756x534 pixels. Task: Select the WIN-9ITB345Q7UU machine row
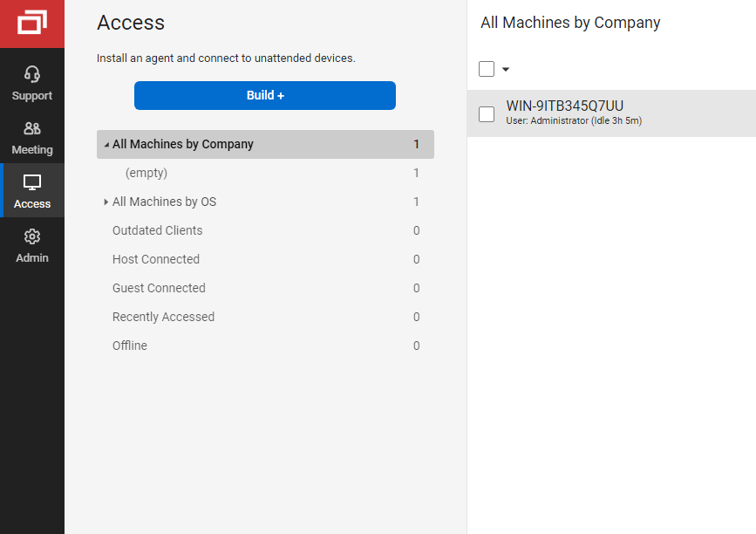tap(610, 113)
